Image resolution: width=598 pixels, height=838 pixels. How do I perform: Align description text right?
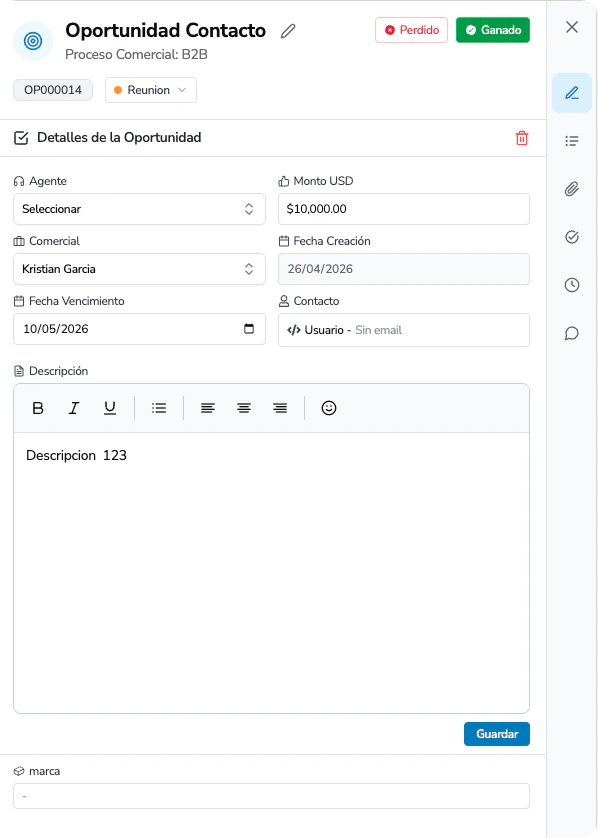click(280, 408)
